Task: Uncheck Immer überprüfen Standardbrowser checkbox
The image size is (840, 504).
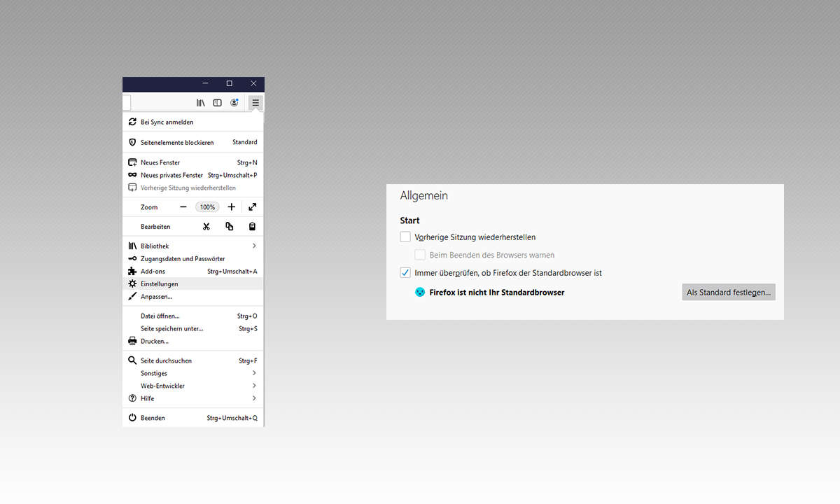Action: point(405,272)
